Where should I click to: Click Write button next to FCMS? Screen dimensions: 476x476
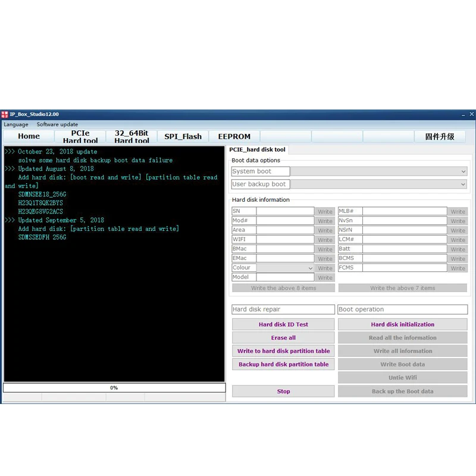pos(458,268)
